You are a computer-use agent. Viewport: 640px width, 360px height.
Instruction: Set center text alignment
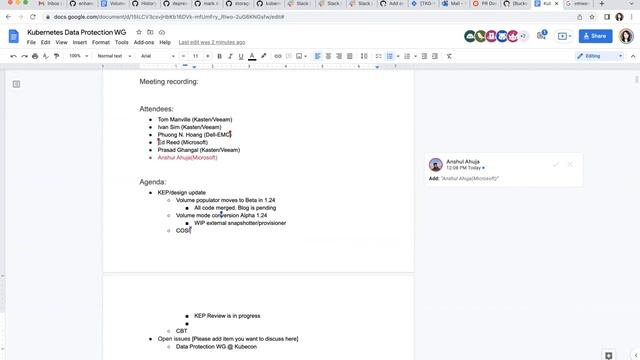pos(328,56)
